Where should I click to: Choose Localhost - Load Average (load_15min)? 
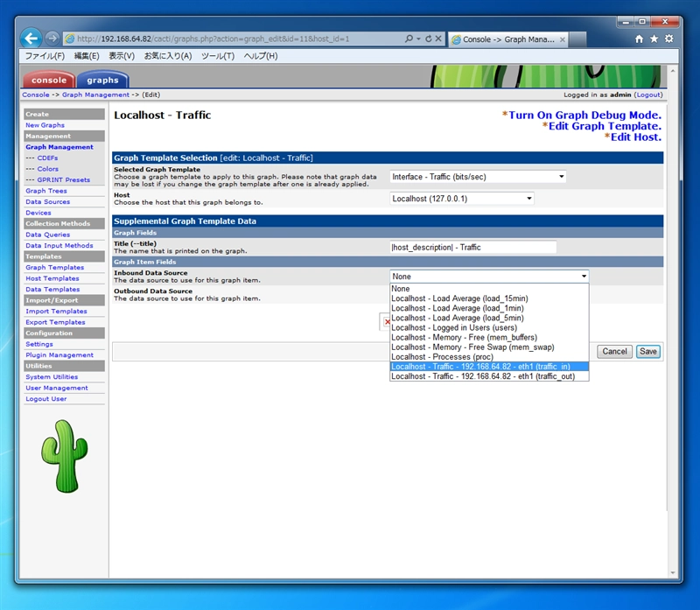tap(489, 298)
